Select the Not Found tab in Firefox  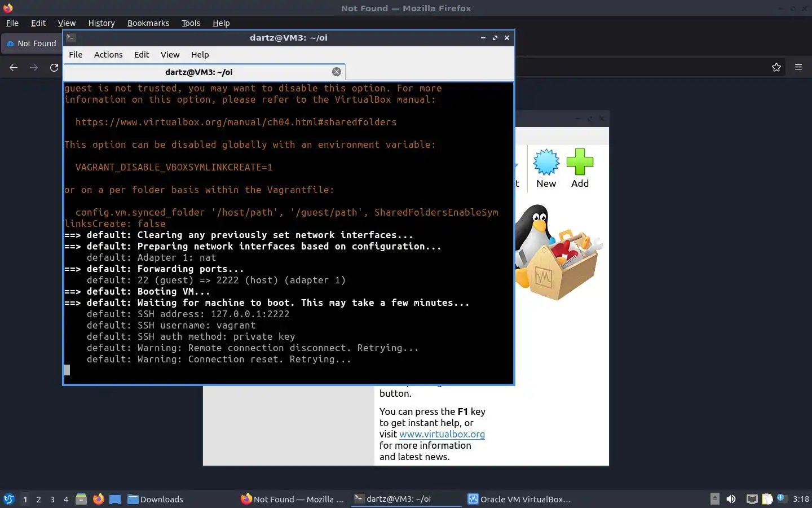coord(32,43)
